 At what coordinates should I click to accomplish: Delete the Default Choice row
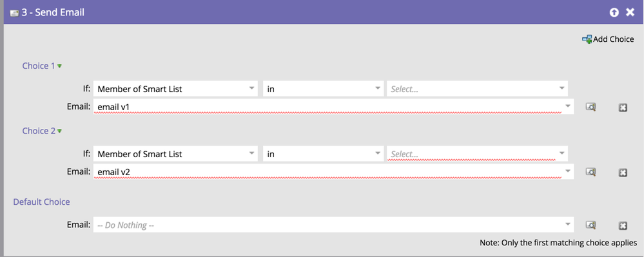(x=623, y=225)
